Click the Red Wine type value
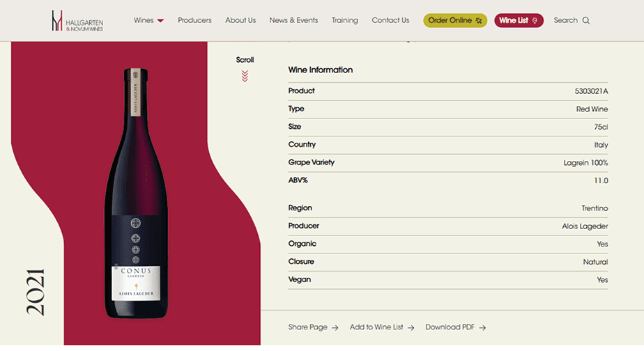Viewport: 644px width, 351px height. (592, 109)
